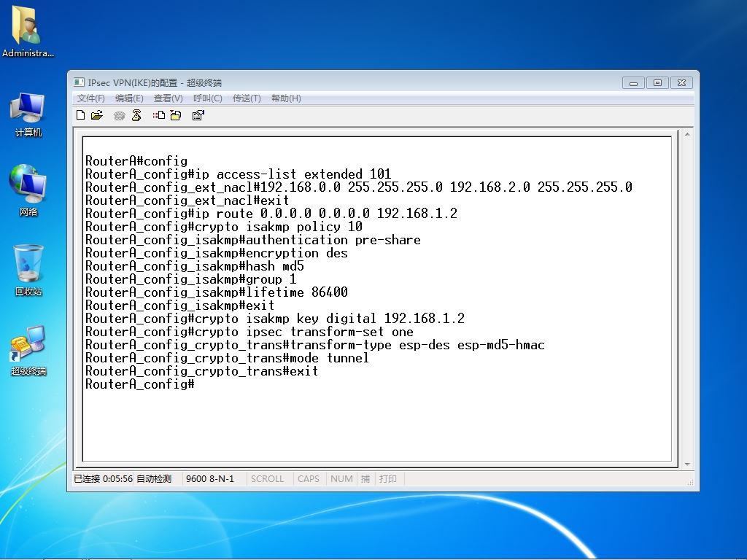The image size is (747, 560).
Task: Click the 已连接 0:05:56 status entry
Action: pos(103,478)
